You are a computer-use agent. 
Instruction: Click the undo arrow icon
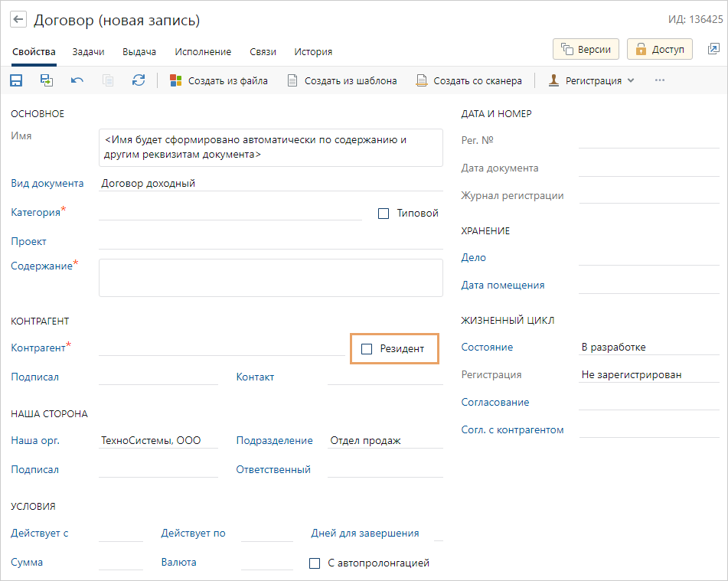77,80
